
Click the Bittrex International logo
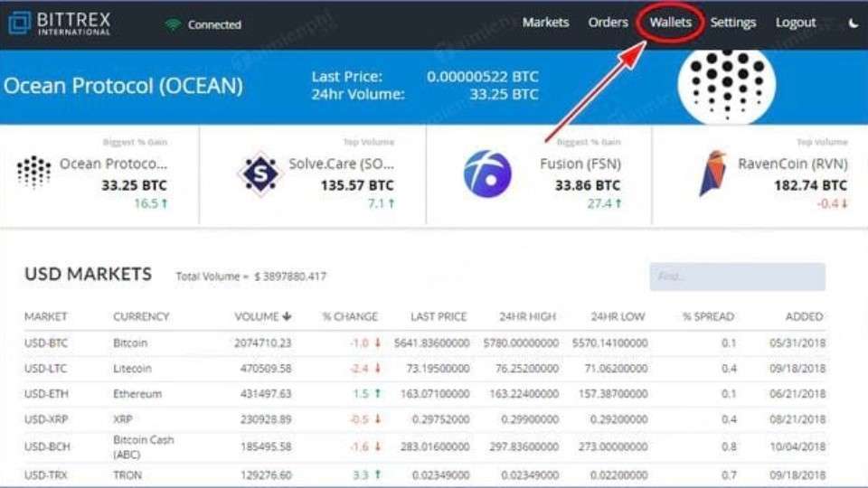[61, 23]
